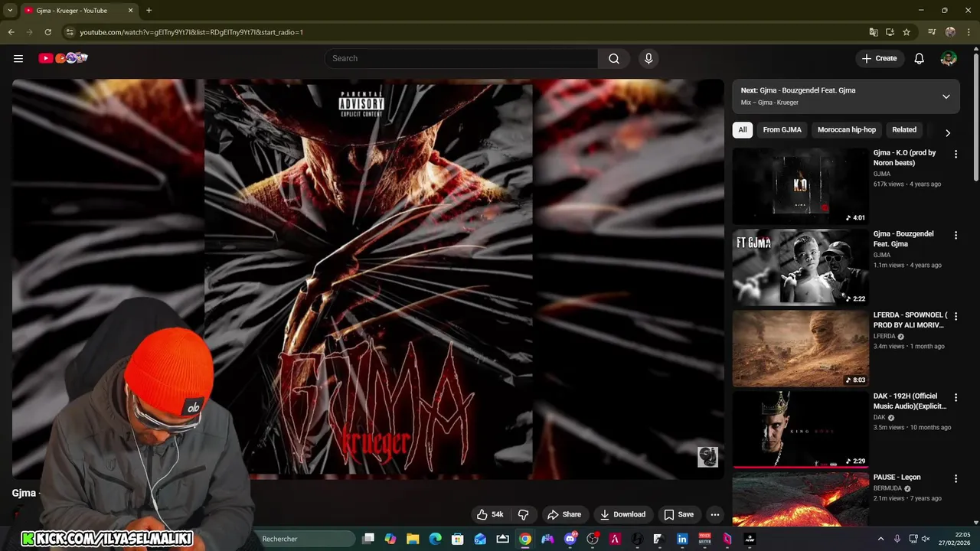The image size is (980, 551).
Task: Open Chrome media controls icon
Action: click(932, 32)
